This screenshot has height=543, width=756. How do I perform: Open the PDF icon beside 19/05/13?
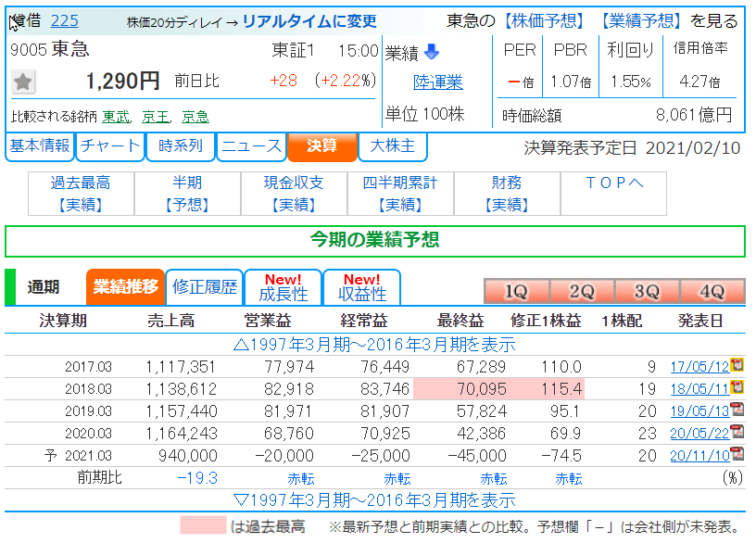(x=737, y=410)
